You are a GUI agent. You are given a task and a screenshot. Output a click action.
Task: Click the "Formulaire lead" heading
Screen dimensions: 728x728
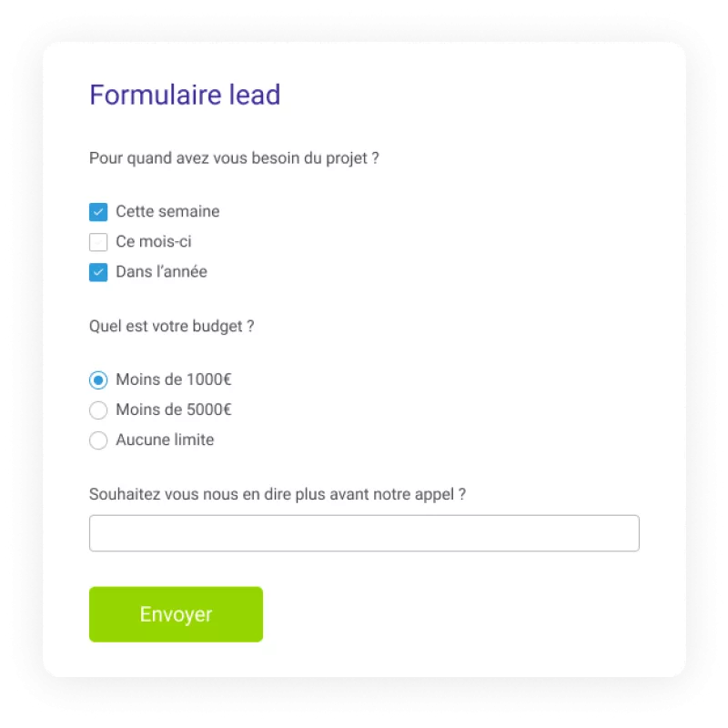[185, 95]
